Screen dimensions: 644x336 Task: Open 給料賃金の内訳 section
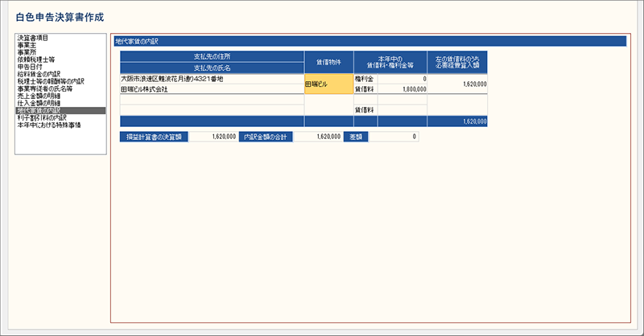click(39, 74)
